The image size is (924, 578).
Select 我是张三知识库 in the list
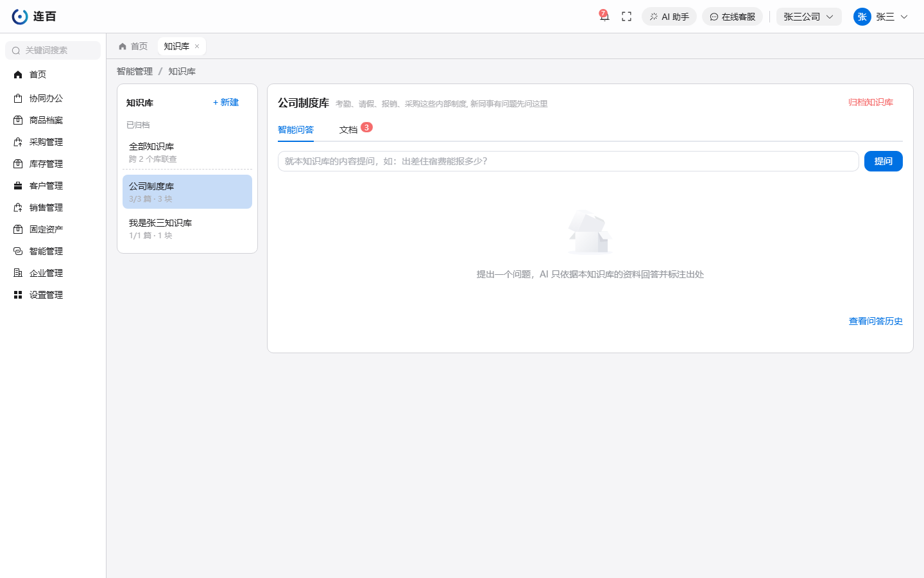pos(187,229)
